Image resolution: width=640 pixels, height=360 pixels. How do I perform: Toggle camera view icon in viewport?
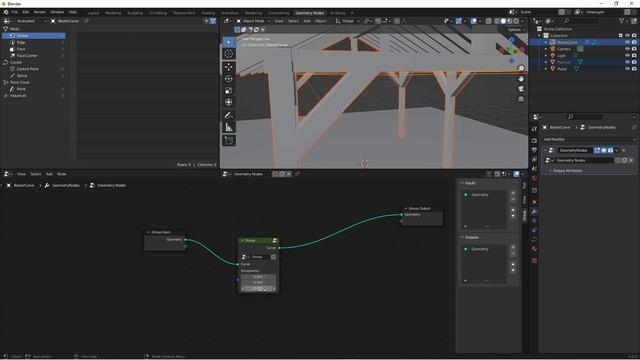(521, 89)
